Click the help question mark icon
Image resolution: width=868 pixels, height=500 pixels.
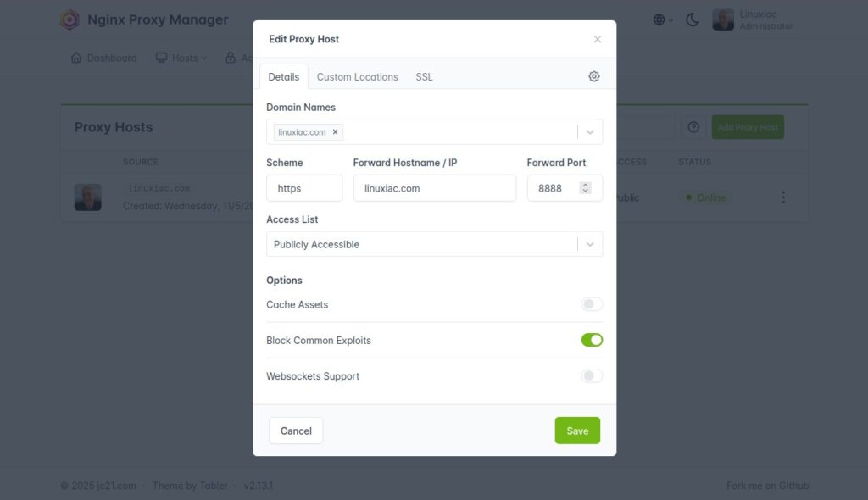tap(693, 126)
